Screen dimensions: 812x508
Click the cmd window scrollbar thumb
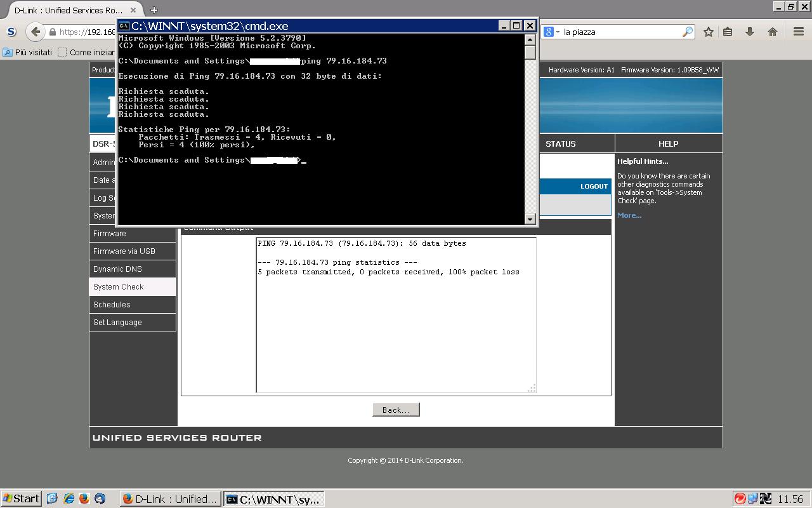tap(530, 52)
